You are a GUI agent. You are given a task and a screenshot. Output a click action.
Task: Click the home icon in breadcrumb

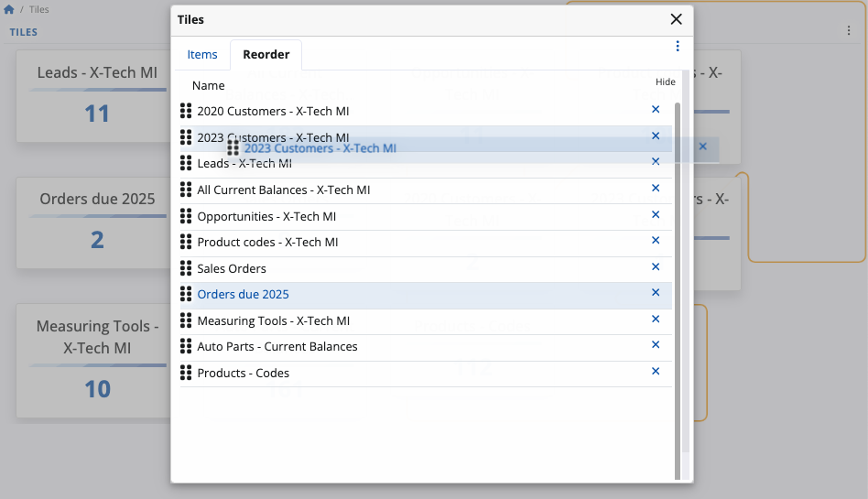(9, 10)
